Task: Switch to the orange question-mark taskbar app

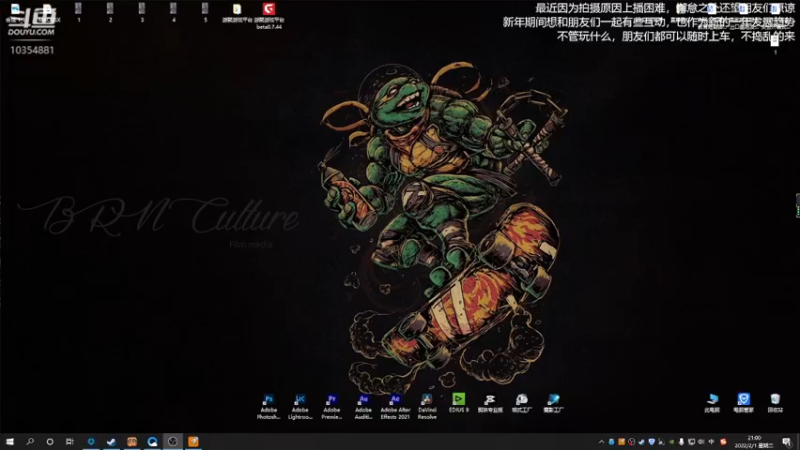Action: 193,441
